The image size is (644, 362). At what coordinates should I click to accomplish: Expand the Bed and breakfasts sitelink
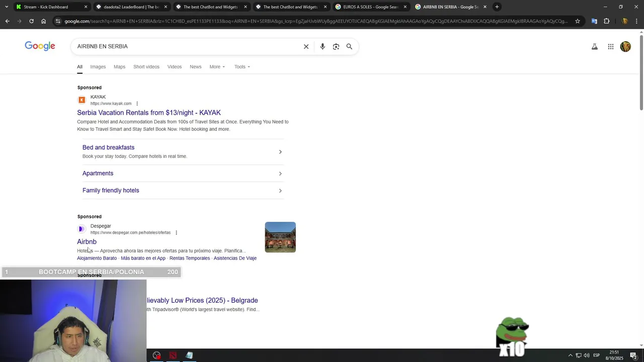point(183,151)
